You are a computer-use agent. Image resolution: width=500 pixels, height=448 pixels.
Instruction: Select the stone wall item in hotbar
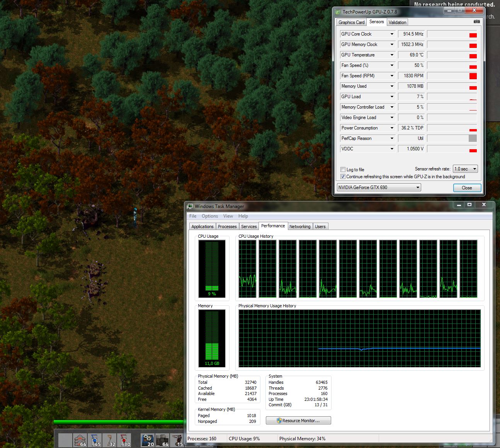click(x=162, y=440)
